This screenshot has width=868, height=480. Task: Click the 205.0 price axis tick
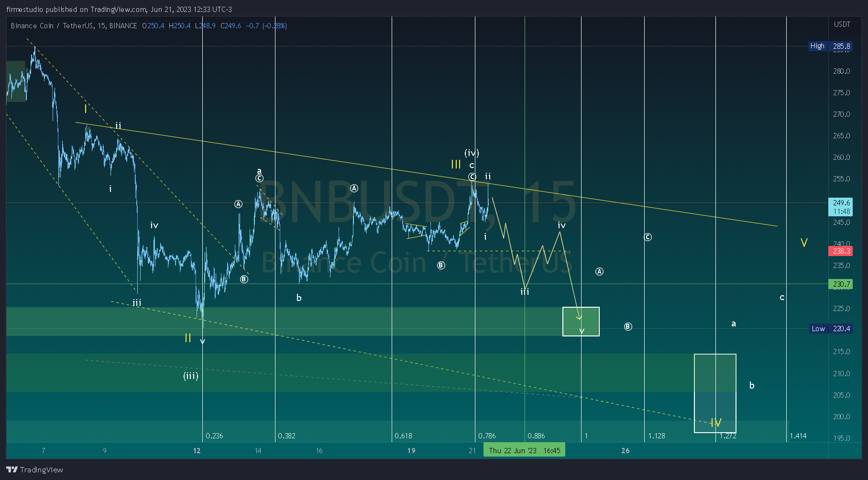click(x=842, y=395)
